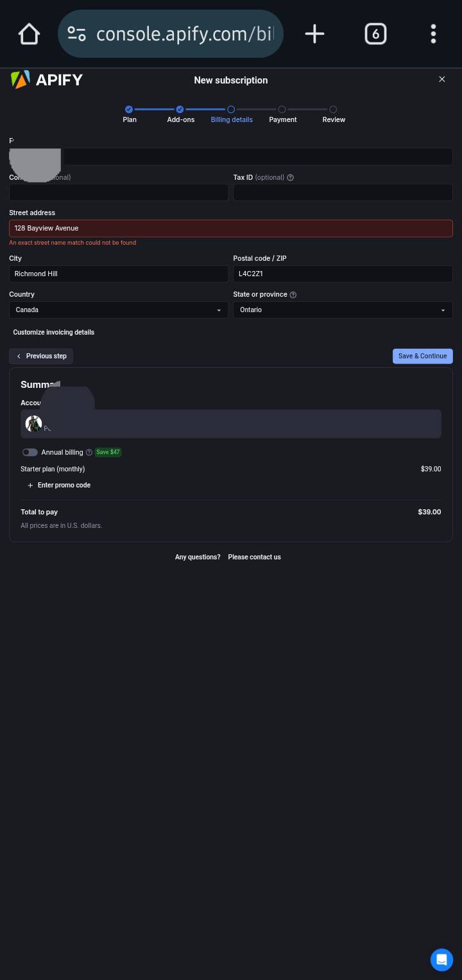Open the Country dropdown showing Canada
Screen dimensions: 462x980
coord(119,310)
